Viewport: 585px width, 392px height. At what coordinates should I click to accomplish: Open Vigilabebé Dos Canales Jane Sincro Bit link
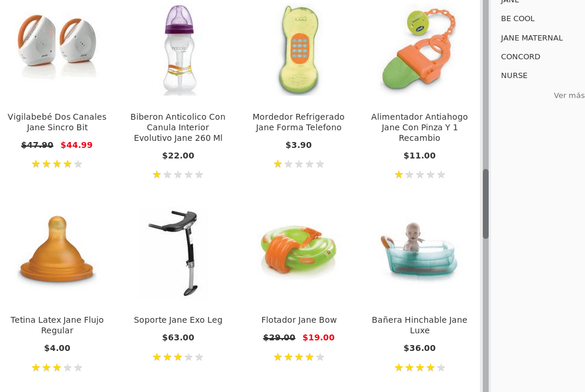(57, 122)
